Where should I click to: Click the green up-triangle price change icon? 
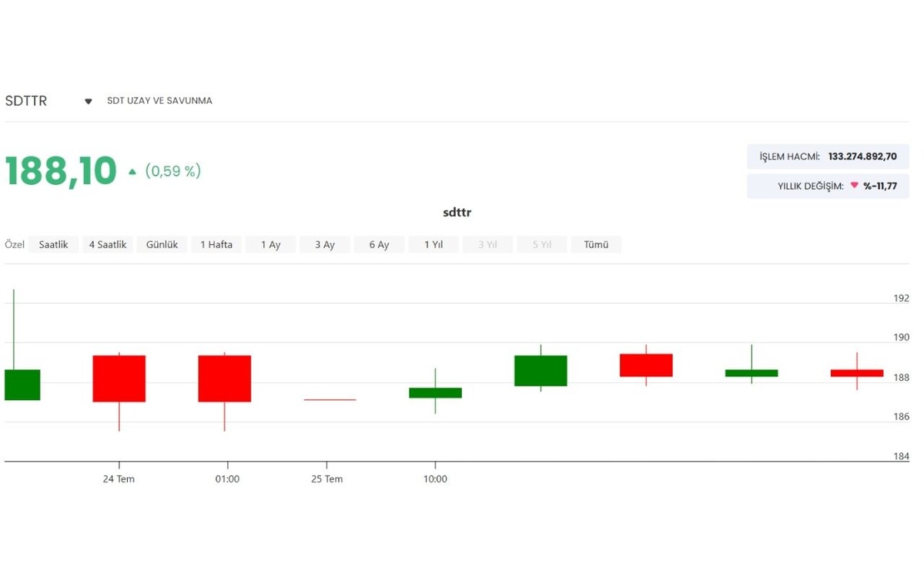(132, 171)
